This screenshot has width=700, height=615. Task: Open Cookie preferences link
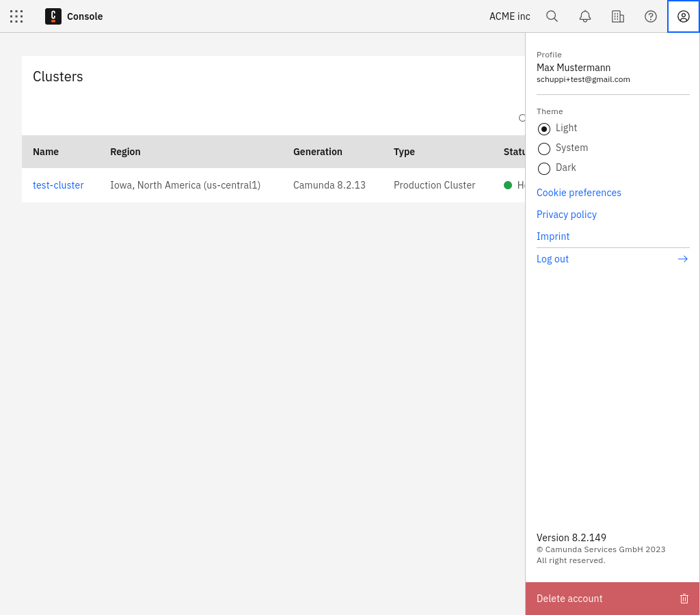pyautogui.click(x=578, y=193)
